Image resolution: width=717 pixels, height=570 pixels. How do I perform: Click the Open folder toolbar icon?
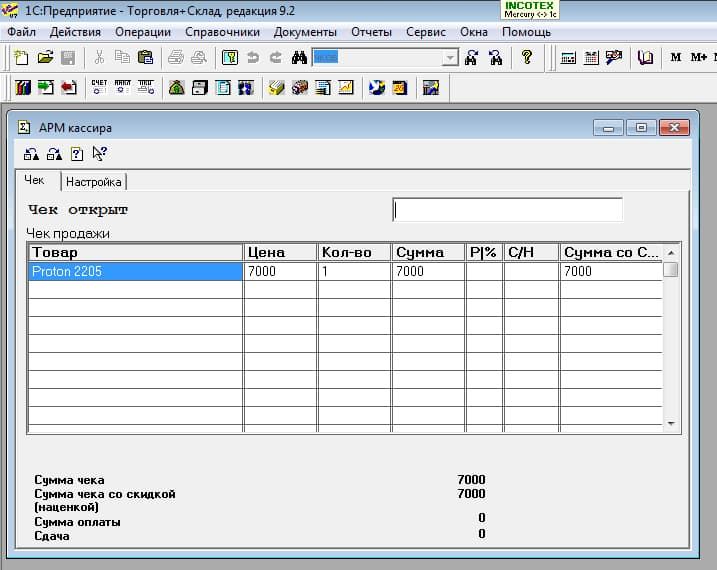(x=45, y=58)
